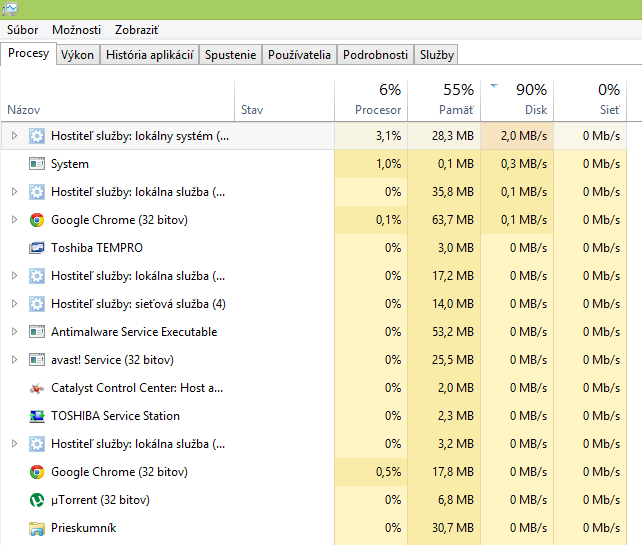Click the avast! Service icon

pos(37,360)
